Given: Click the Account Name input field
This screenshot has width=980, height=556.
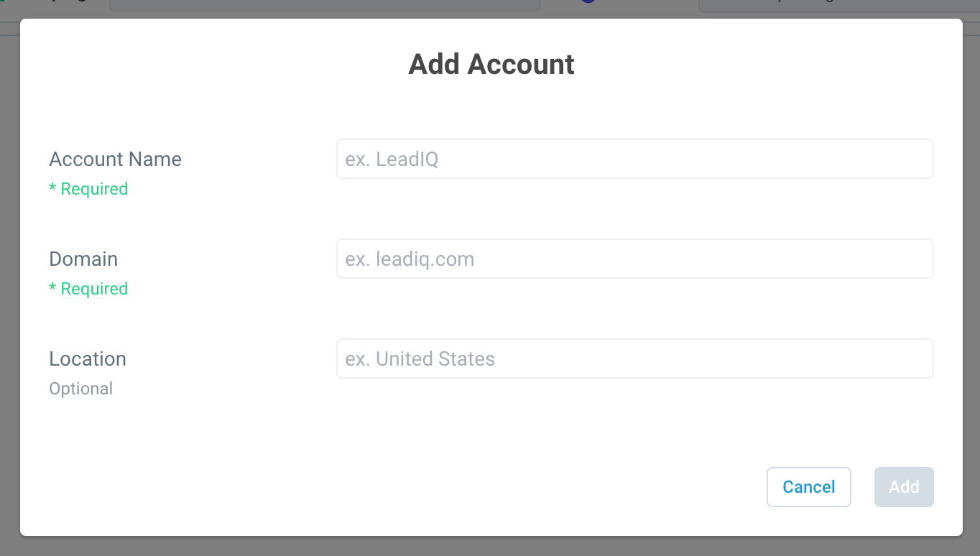Looking at the screenshot, I should pyautogui.click(x=634, y=159).
